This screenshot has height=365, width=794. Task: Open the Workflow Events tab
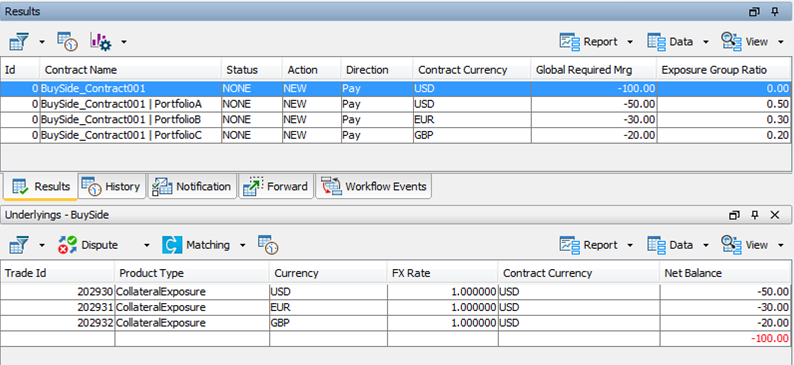(x=374, y=187)
